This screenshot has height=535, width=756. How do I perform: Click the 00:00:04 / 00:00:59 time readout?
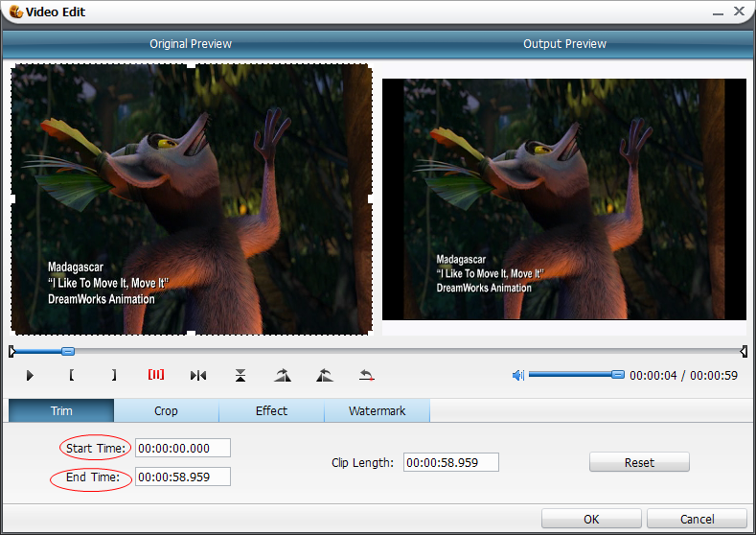[683, 375]
